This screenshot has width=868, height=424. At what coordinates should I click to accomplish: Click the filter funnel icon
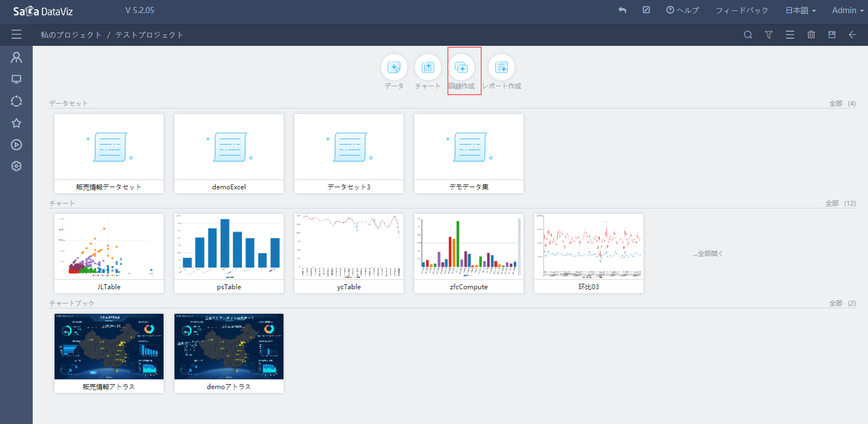coord(769,34)
